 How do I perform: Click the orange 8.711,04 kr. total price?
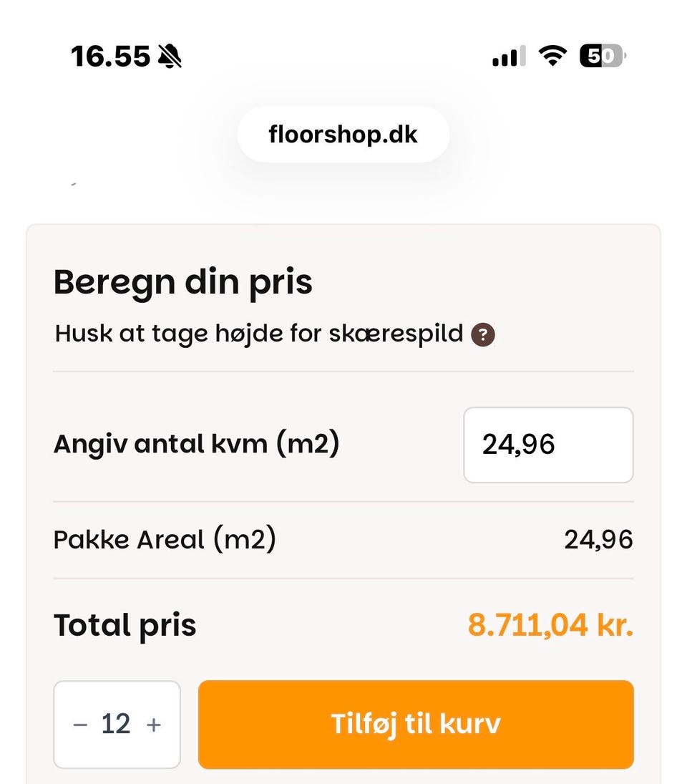point(550,625)
